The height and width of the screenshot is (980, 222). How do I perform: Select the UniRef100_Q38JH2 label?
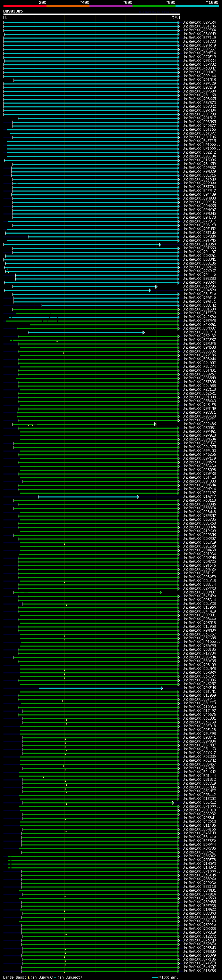(x=199, y=306)
